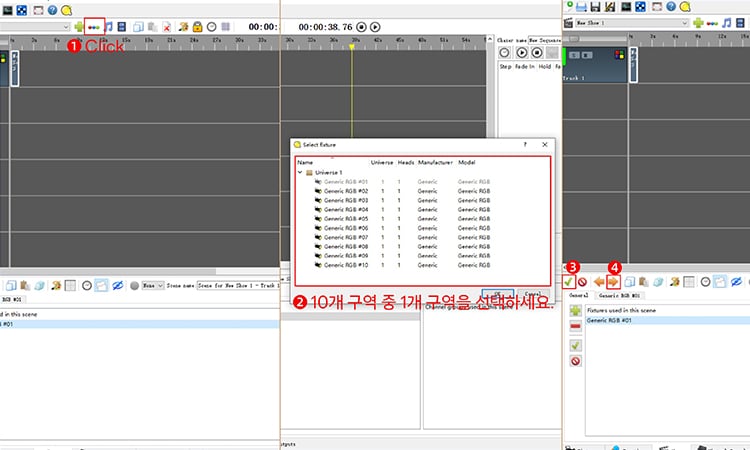Open the None dropdown in left scene editor
Image resolution: width=750 pixels, height=450 pixels.
[153, 285]
